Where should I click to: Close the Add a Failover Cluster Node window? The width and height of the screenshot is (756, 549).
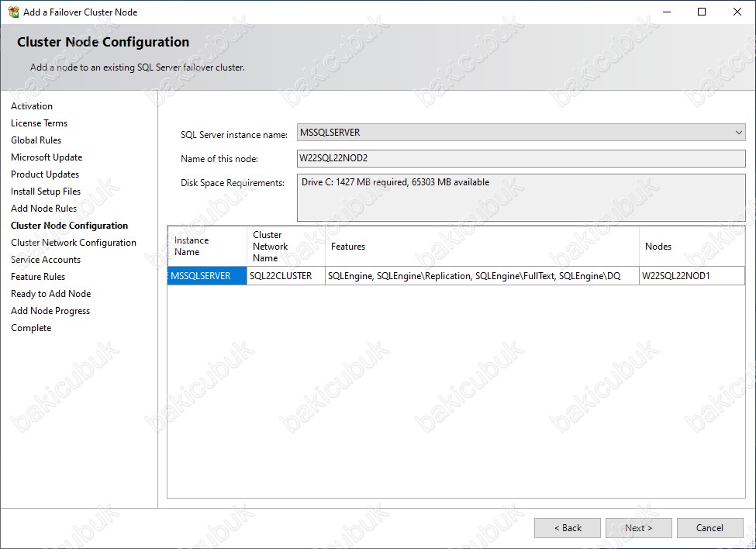click(737, 12)
